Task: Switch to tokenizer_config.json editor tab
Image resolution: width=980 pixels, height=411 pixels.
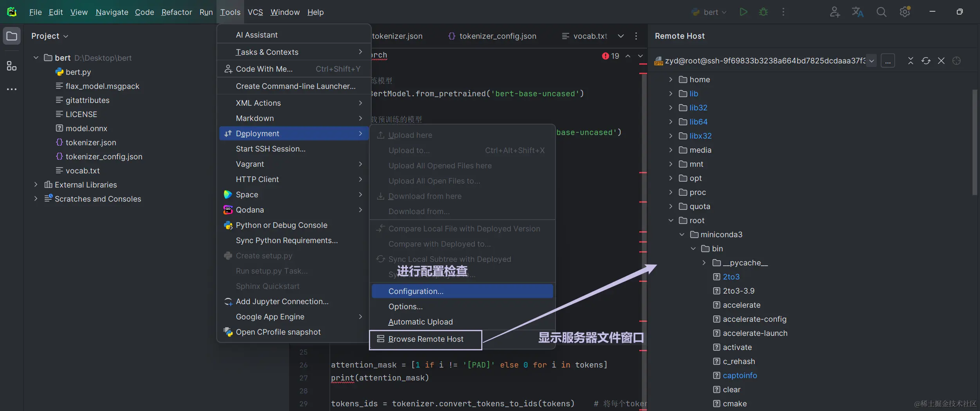Action: (x=492, y=36)
